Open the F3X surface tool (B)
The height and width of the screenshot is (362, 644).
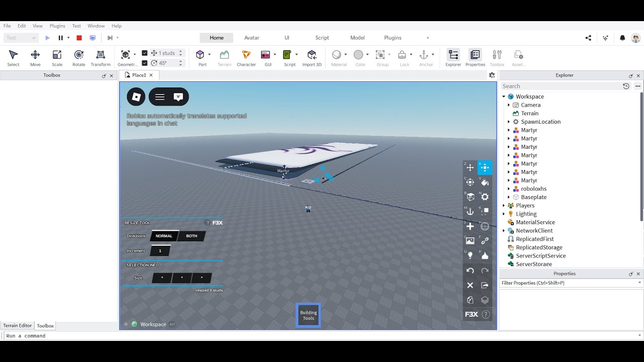pos(470,197)
